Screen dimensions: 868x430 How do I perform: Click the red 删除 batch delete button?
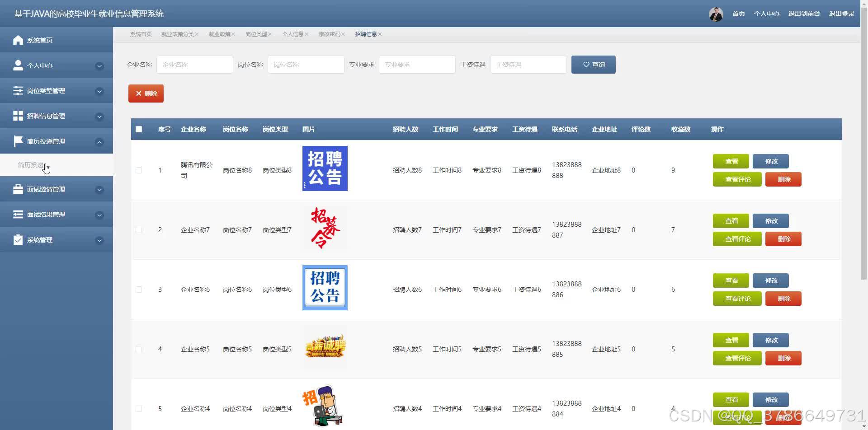pyautogui.click(x=146, y=93)
